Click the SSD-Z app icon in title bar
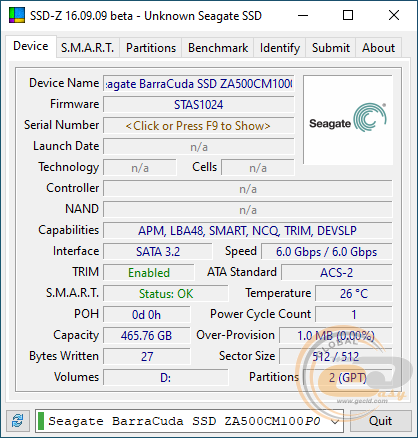Image resolution: width=418 pixels, height=438 pixels. (17, 15)
